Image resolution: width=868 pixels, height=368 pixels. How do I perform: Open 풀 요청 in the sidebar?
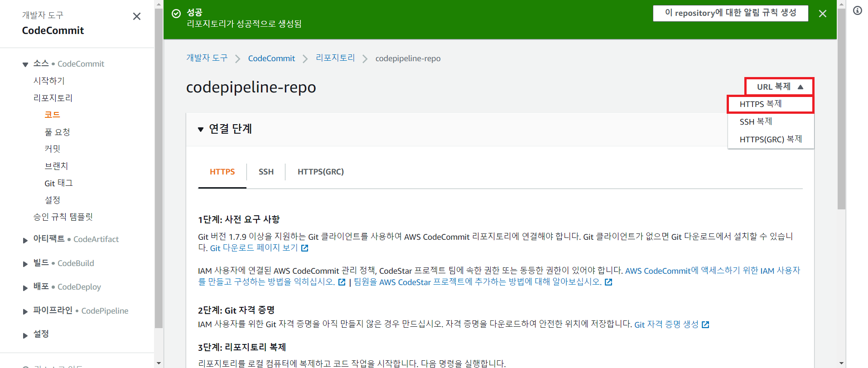tap(57, 132)
